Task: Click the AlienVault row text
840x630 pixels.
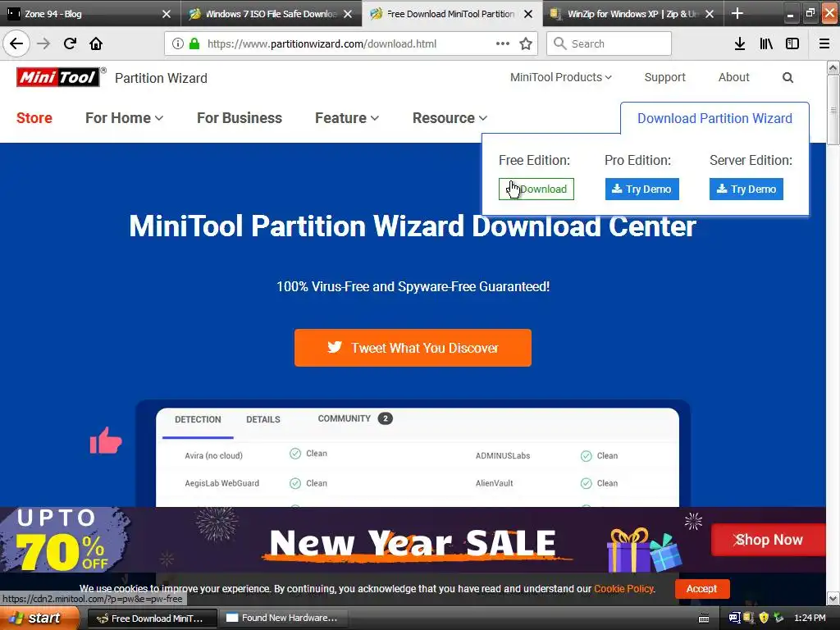Action: tap(494, 483)
